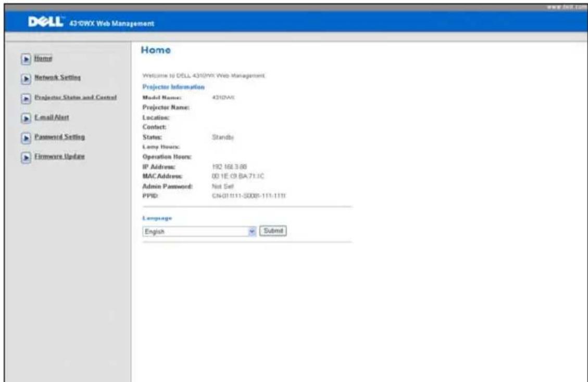Click the Model Name value 4310WX

[223, 97]
